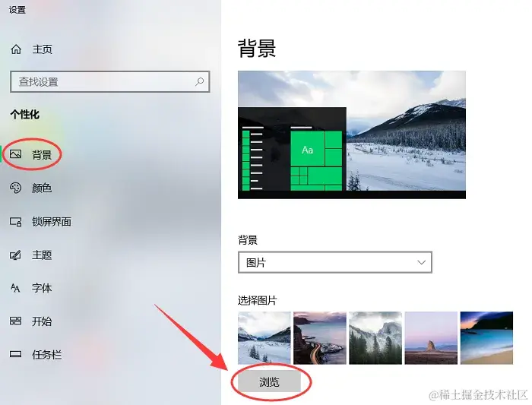Select the 背景 picture icon in sidebar

[x=16, y=154]
